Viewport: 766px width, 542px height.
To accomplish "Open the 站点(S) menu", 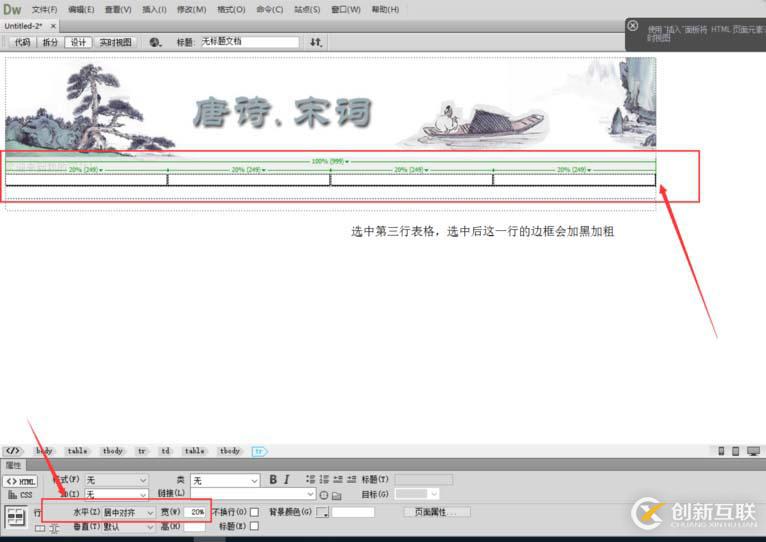I will coord(307,9).
